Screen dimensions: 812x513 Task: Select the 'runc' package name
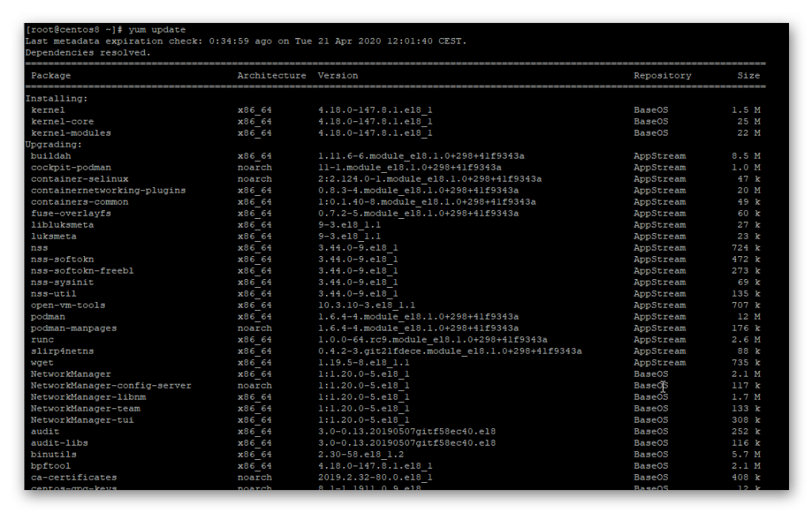click(x=43, y=339)
